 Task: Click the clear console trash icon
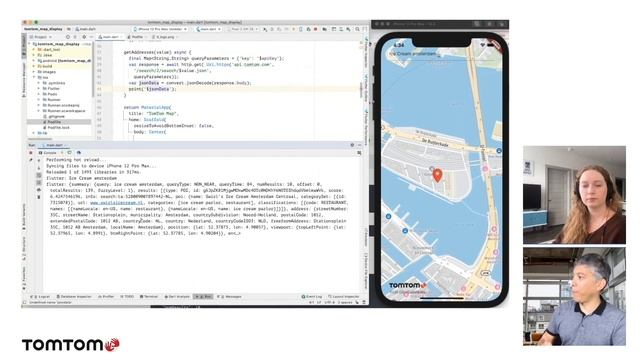pyautogui.click(x=39, y=197)
